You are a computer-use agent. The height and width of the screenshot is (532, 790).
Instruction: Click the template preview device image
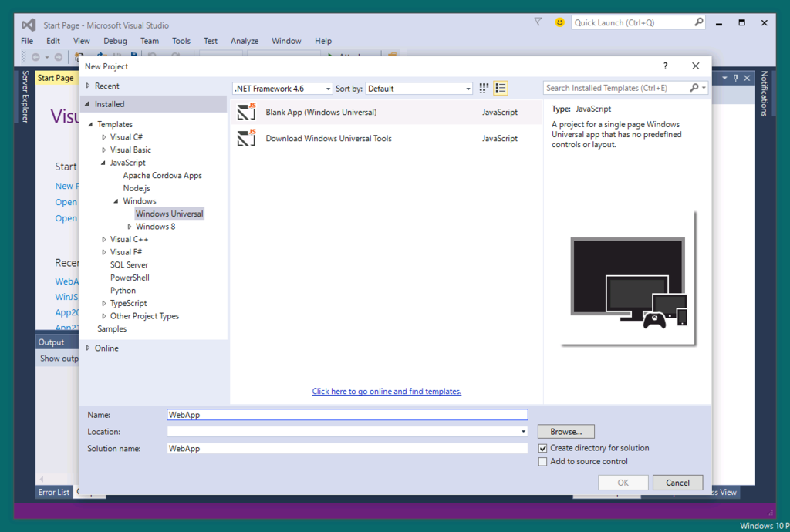(x=628, y=283)
